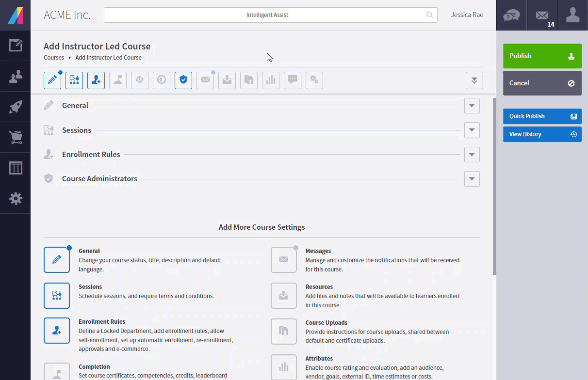Expand the General section arrow
588x380 pixels.
472,106
